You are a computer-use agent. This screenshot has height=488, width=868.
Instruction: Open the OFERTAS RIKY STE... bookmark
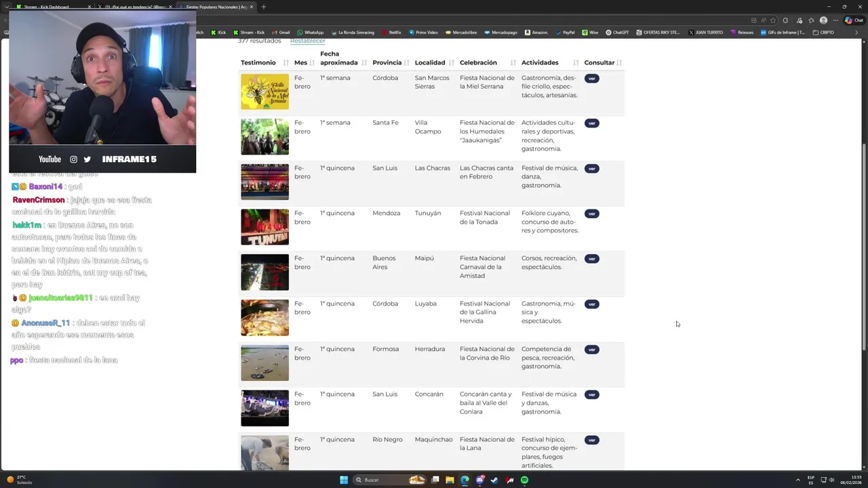click(658, 33)
